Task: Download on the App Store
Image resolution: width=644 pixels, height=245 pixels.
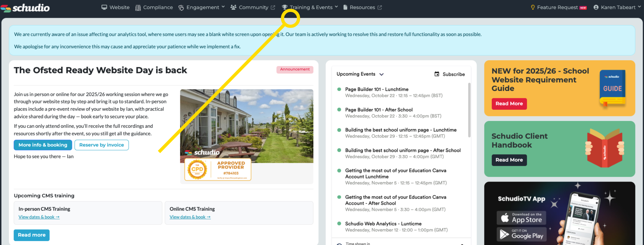Action: [x=521, y=218]
